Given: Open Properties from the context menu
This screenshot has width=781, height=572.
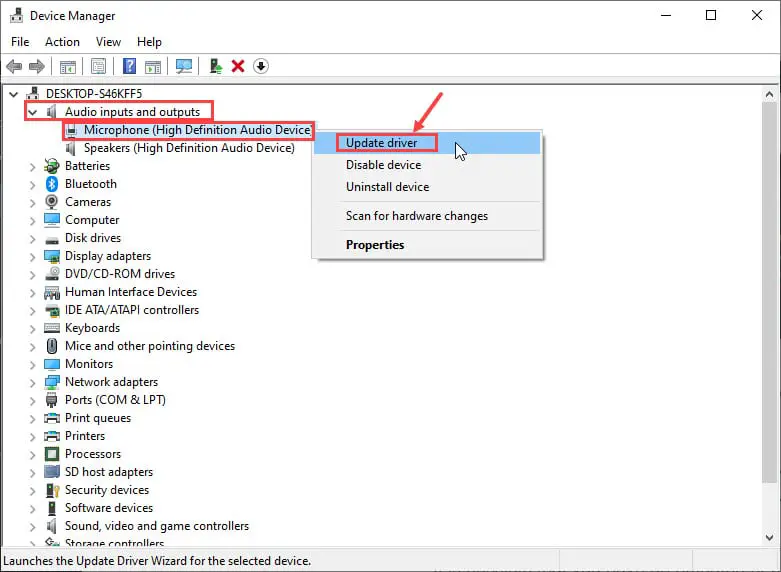Looking at the screenshot, I should point(427,245).
